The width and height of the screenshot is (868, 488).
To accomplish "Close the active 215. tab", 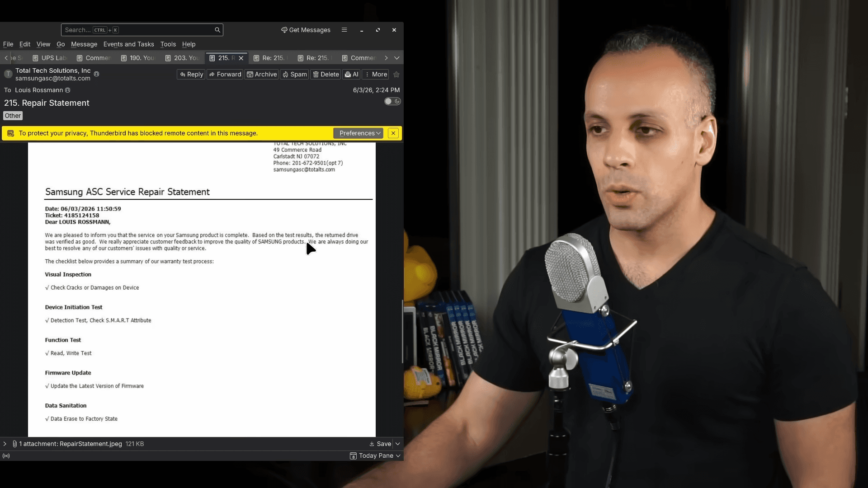I will point(241,58).
